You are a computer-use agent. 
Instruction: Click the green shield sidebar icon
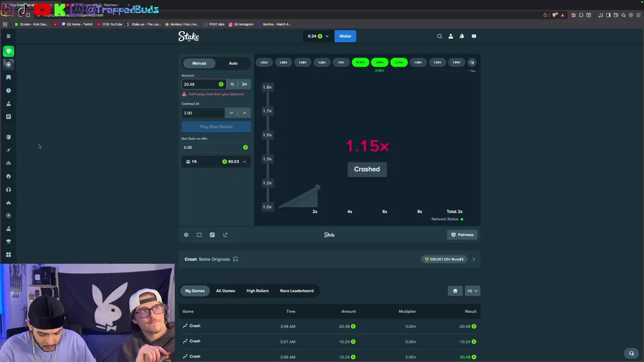pos(9,51)
